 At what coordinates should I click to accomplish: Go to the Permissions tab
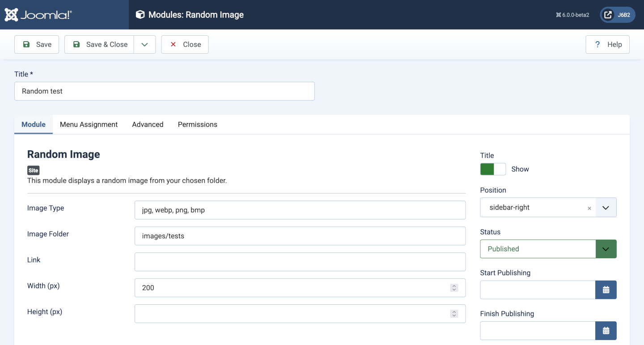197,125
